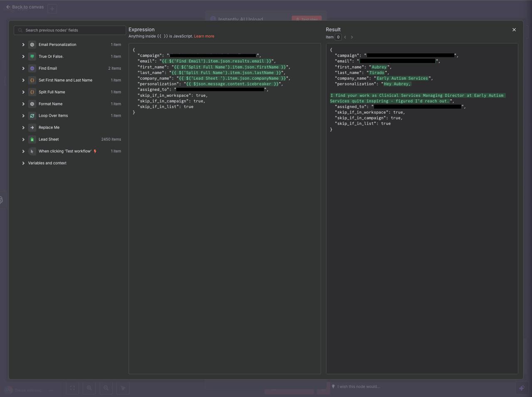
Task: Expand Variables and context section
Action: (23, 163)
